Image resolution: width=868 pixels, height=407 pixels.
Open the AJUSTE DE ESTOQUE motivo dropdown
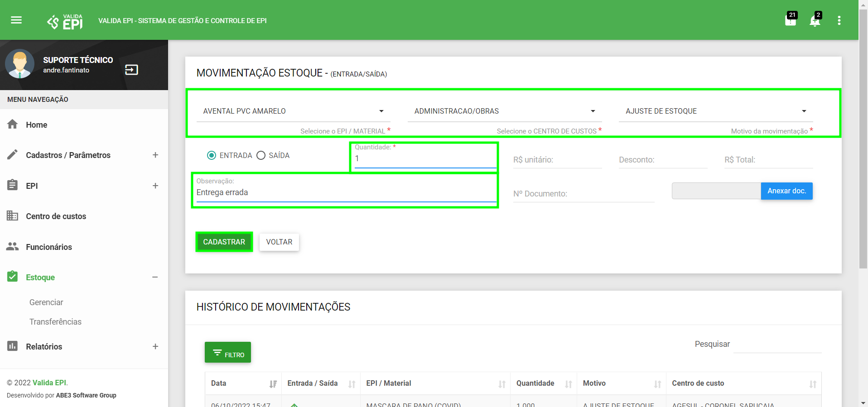[x=716, y=111]
